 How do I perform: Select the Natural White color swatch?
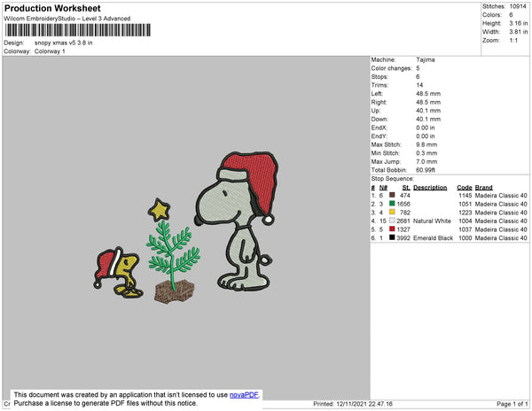pyautogui.click(x=392, y=221)
